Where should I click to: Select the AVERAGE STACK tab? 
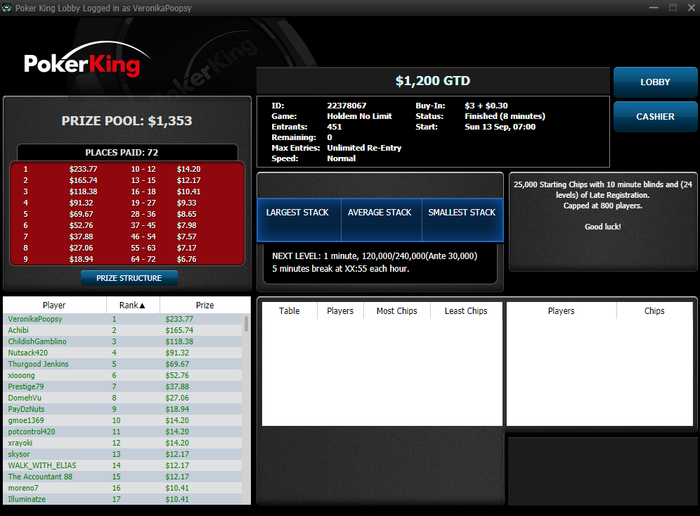click(380, 219)
